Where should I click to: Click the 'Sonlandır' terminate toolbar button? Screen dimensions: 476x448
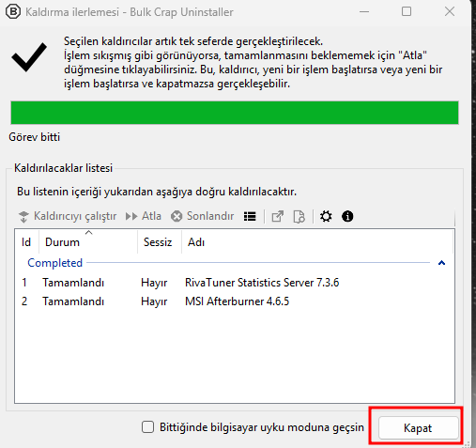[203, 216]
